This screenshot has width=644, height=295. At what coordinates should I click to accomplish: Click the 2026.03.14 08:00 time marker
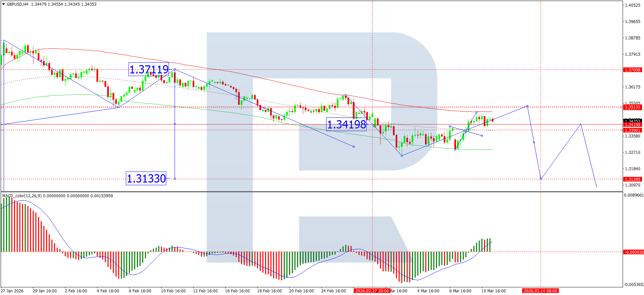[540, 291]
